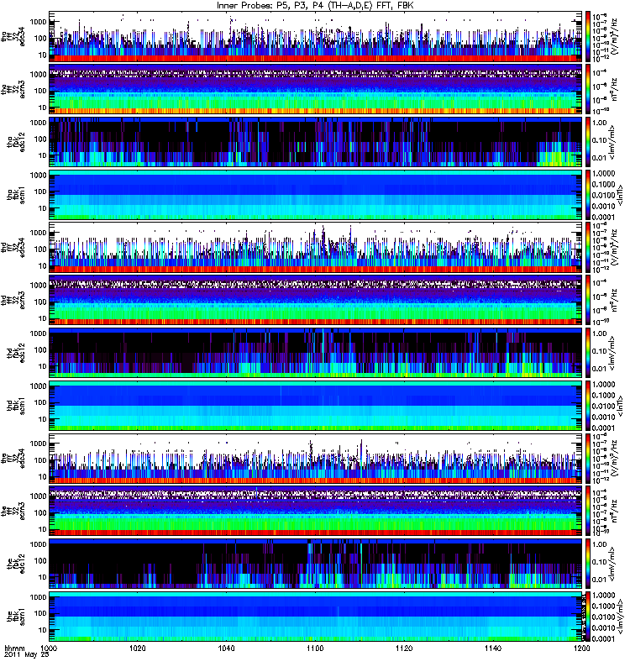Click the color bar of thd fff edc34 panel
Image resolution: width=630 pixels, height=672 pixels.
coord(588,247)
